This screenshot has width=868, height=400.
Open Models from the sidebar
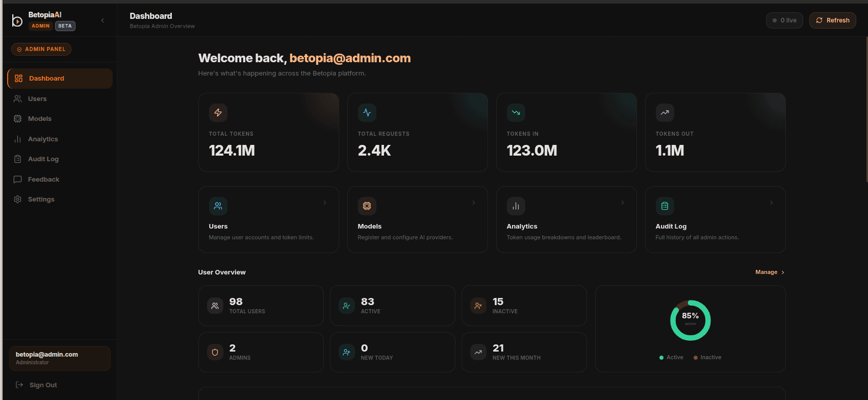point(60,119)
